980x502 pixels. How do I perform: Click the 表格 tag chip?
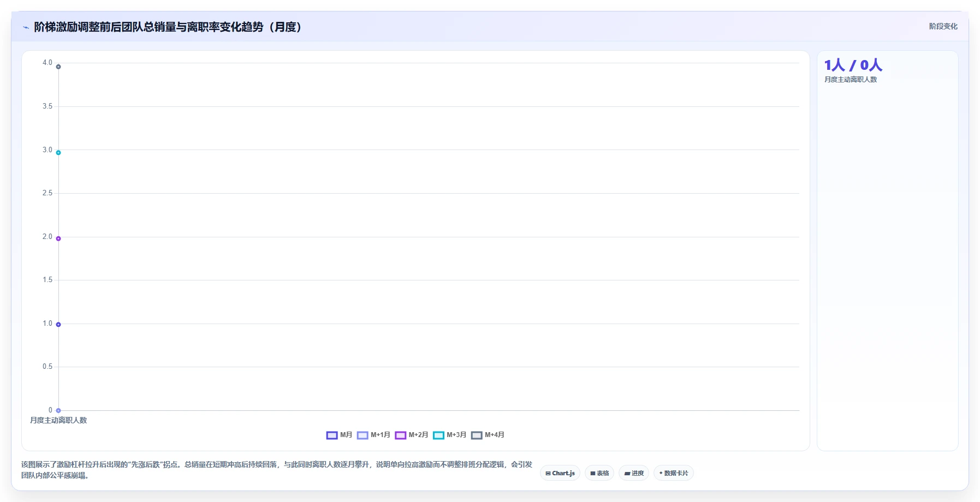pos(599,473)
